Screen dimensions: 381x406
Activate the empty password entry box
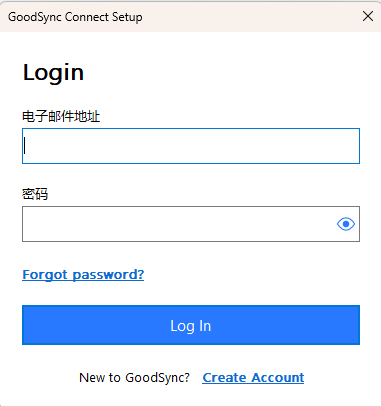pos(191,224)
